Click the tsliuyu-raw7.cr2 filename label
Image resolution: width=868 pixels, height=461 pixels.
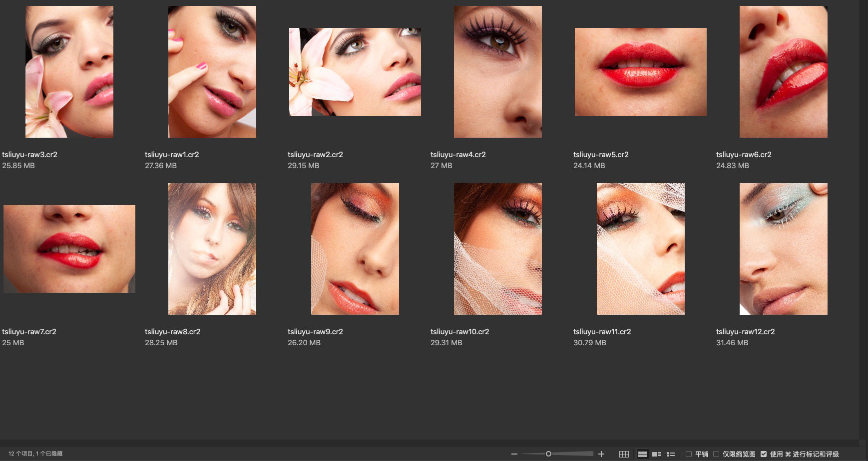click(29, 332)
